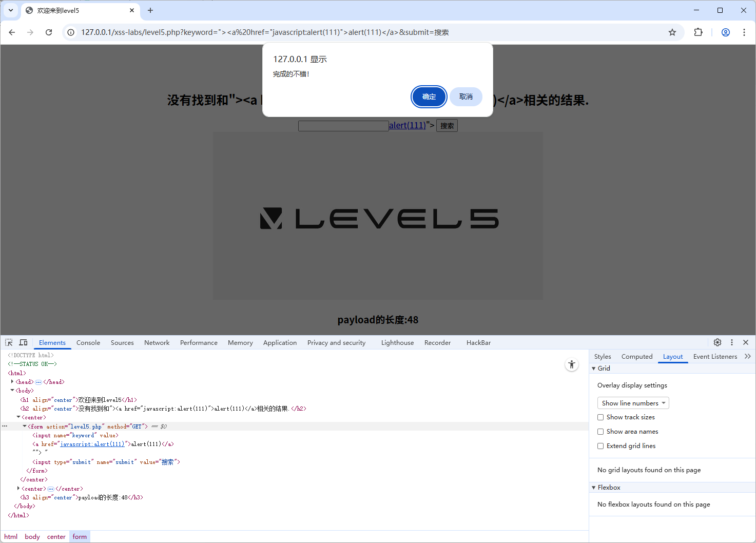Select the center breadcrumb

click(x=56, y=537)
